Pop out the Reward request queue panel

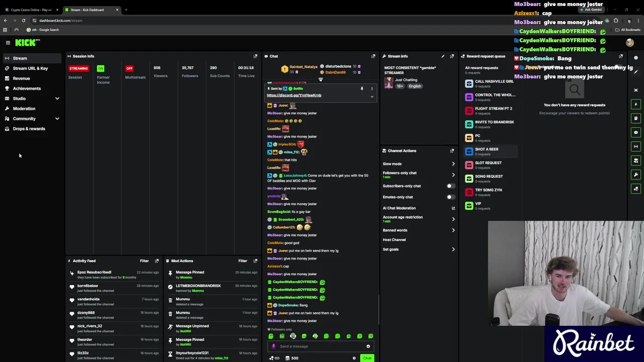coord(620,56)
